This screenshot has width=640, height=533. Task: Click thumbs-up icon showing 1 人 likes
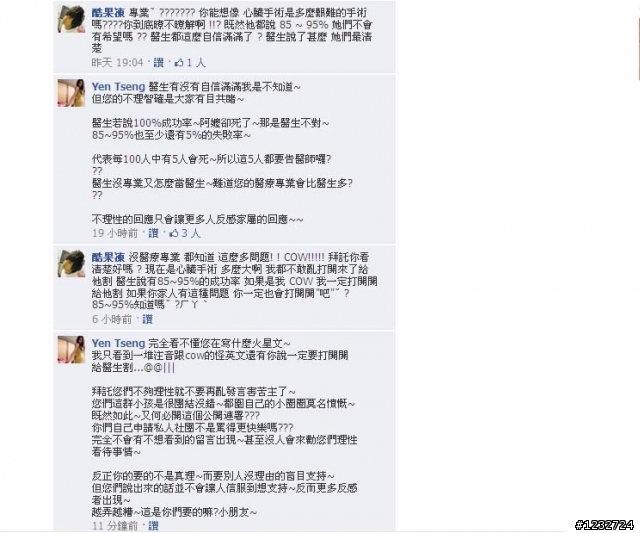coord(179,63)
